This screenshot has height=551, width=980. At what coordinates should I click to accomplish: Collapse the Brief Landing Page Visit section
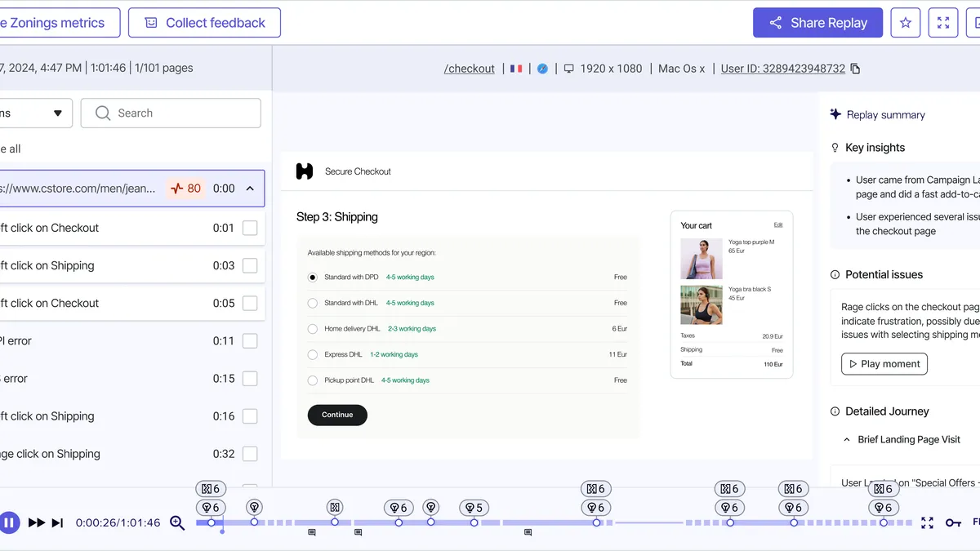(847, 440)
